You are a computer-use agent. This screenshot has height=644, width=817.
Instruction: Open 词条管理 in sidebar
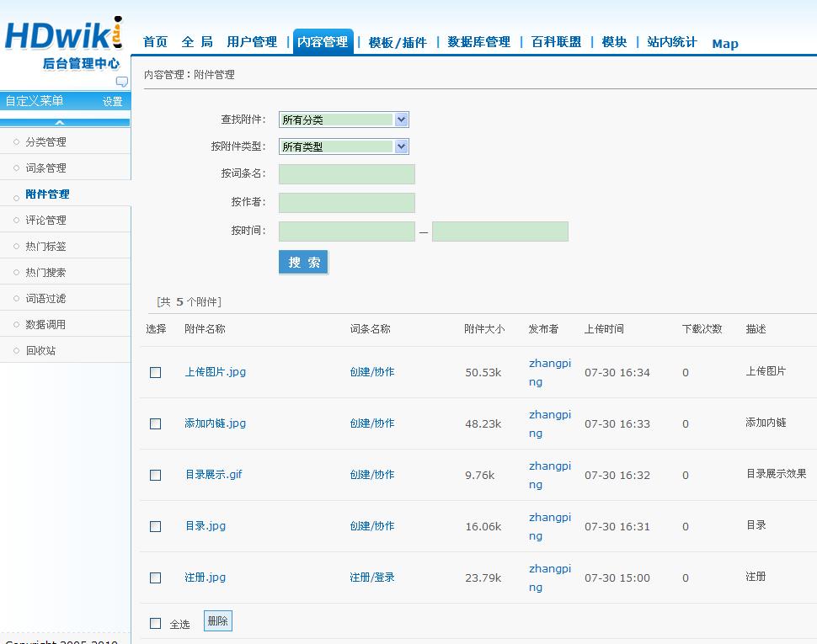click(45, 168)
